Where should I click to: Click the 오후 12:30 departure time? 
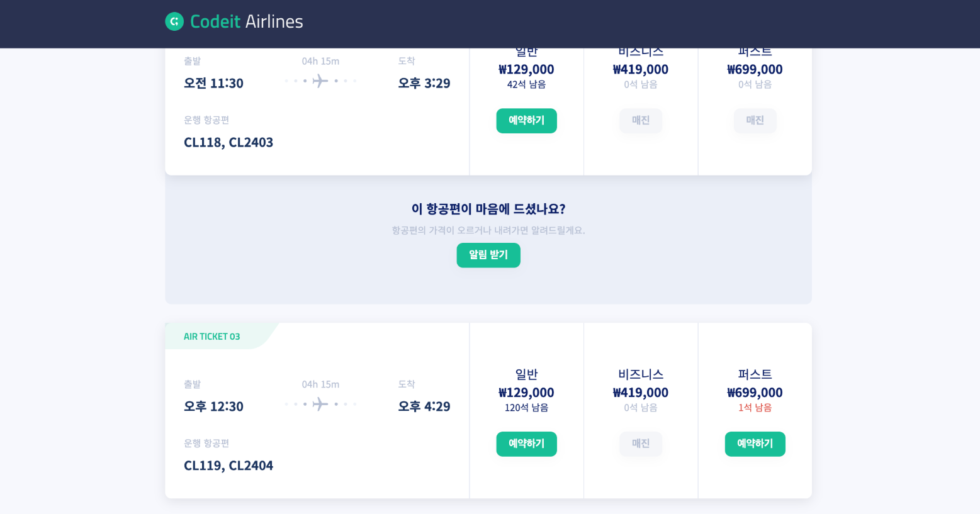click(213, 406)
